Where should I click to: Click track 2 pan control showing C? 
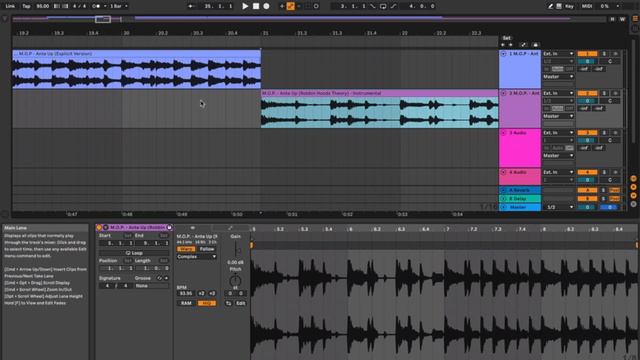[x=610, y=101]
